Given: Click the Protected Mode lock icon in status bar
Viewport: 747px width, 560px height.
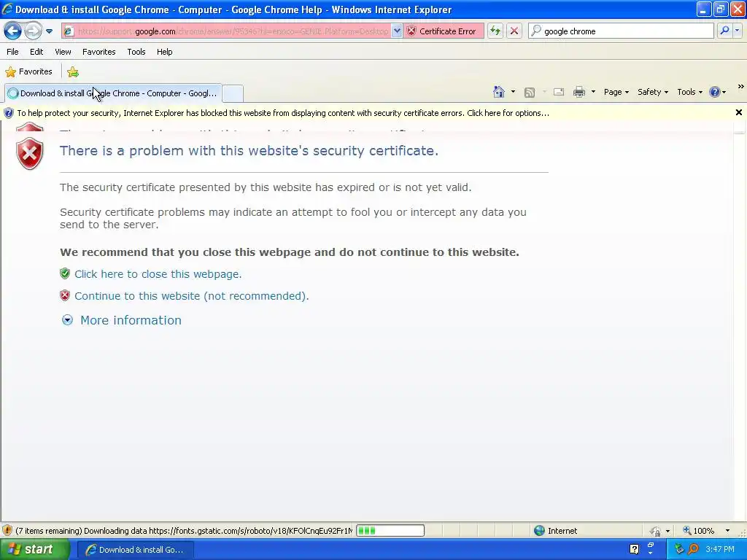Looking at the screenshot, I should pyautogui.click(x=656, y=531).
